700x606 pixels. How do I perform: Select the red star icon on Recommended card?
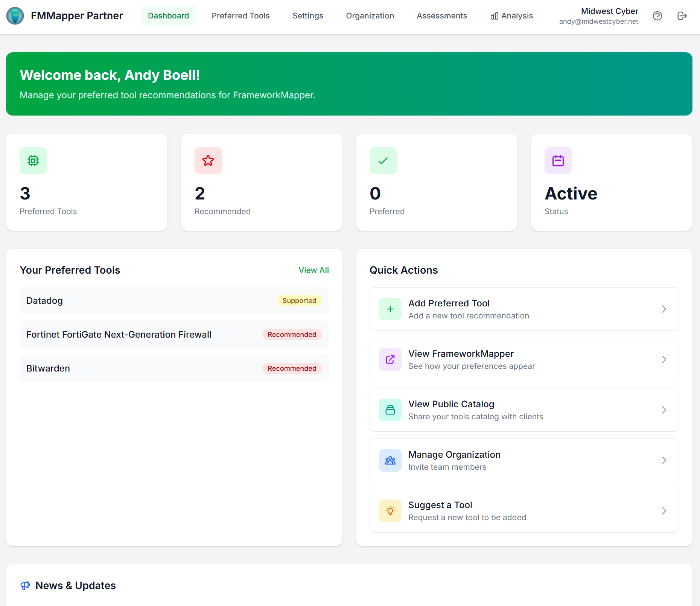[x=208, y=161]
